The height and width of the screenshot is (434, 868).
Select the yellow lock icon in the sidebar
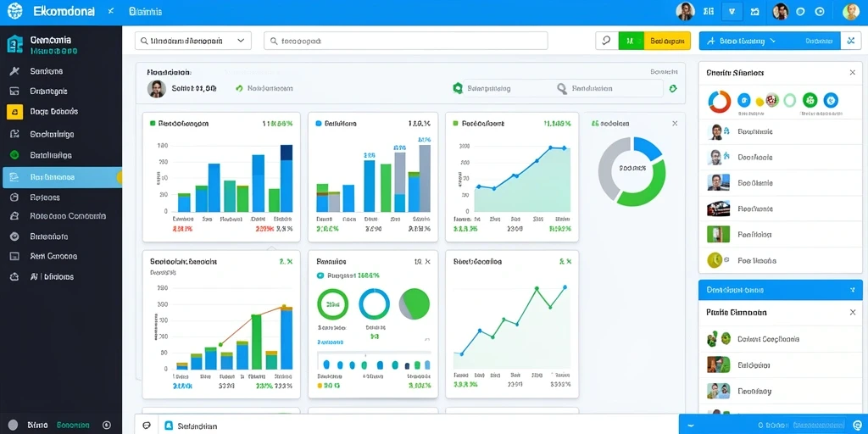(x=15, y=111)
